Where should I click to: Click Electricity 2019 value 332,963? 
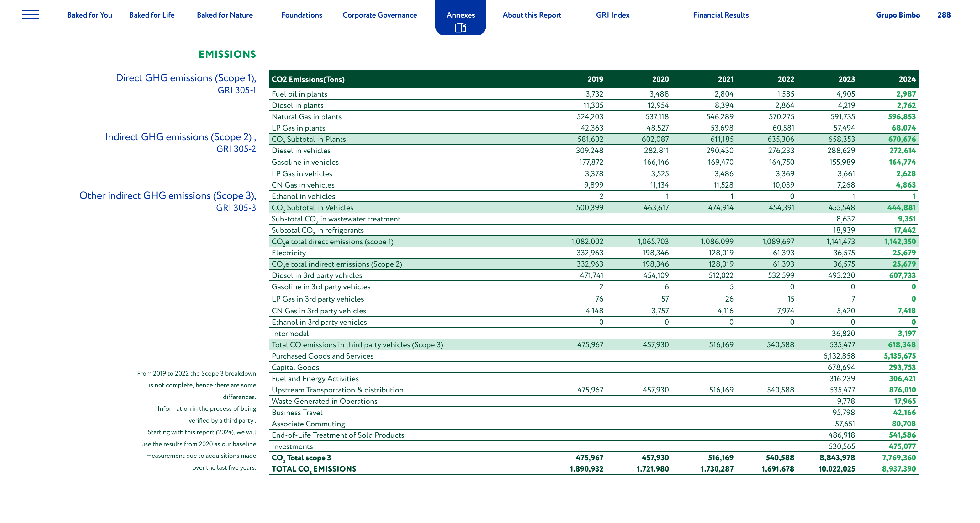pyautogui.click(x=590, y=253)
